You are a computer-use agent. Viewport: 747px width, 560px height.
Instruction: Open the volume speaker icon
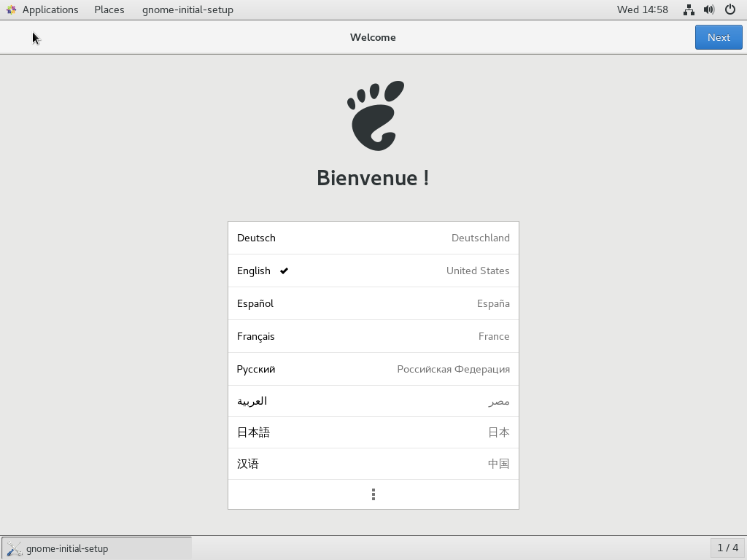[x=709, y=9]
